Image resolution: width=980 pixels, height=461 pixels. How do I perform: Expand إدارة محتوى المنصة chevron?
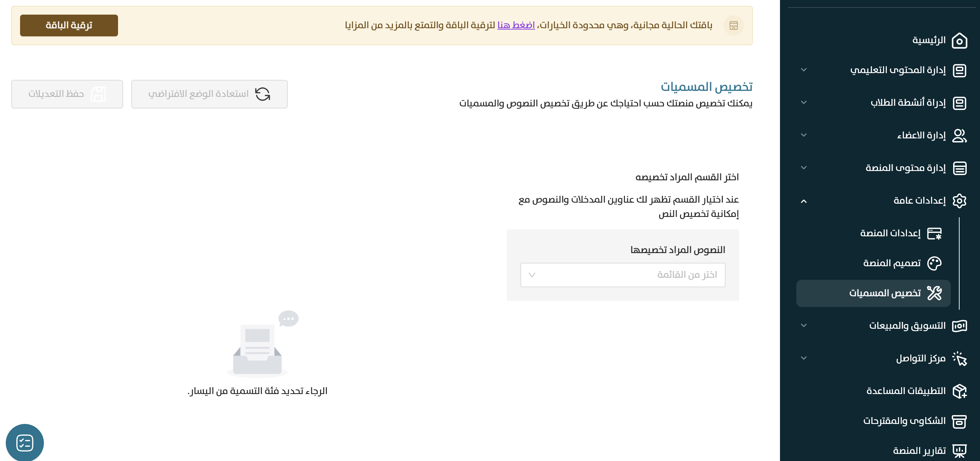coord(803,168)
